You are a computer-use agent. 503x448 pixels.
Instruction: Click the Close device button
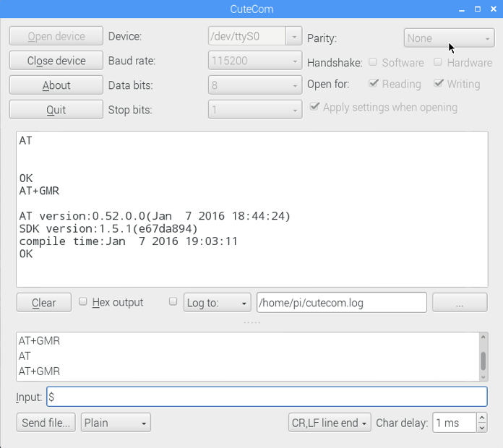(56, 61)
